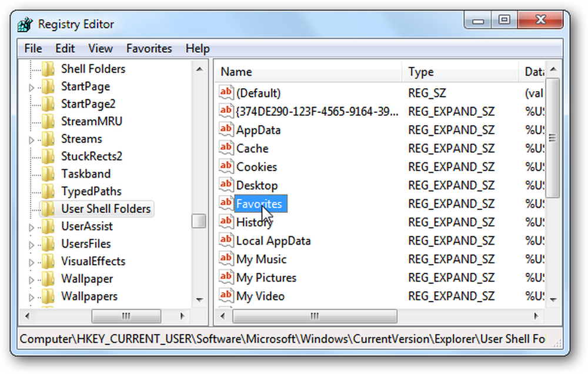Click the Wallpaper folder icon
Image resolution: width=588 pixels, height=374 pixels.
click(48, 279)
